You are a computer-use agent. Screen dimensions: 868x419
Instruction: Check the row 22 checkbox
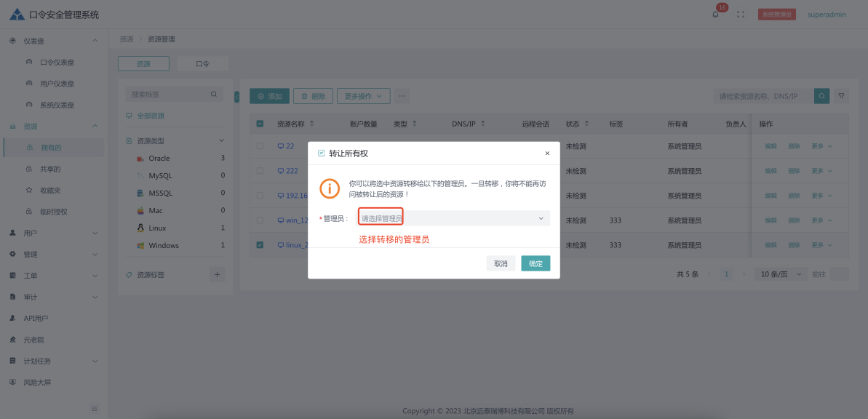click(x=260, y=146)
